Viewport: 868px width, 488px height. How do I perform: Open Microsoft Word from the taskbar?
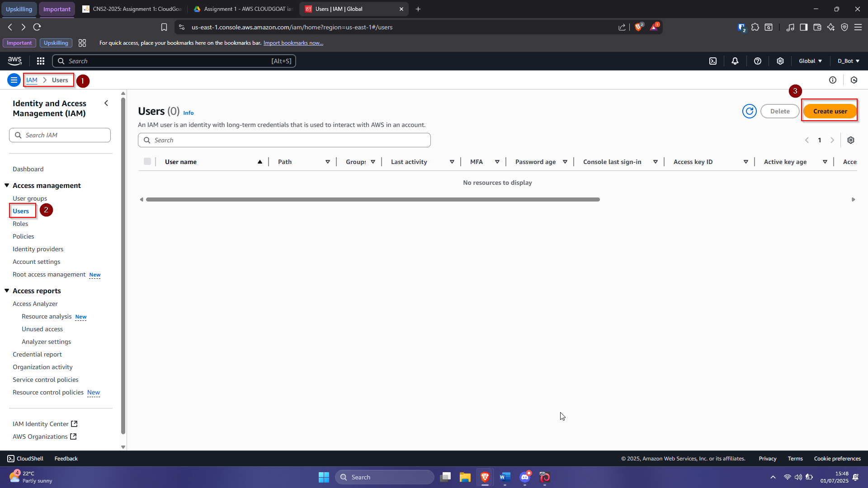505,477
